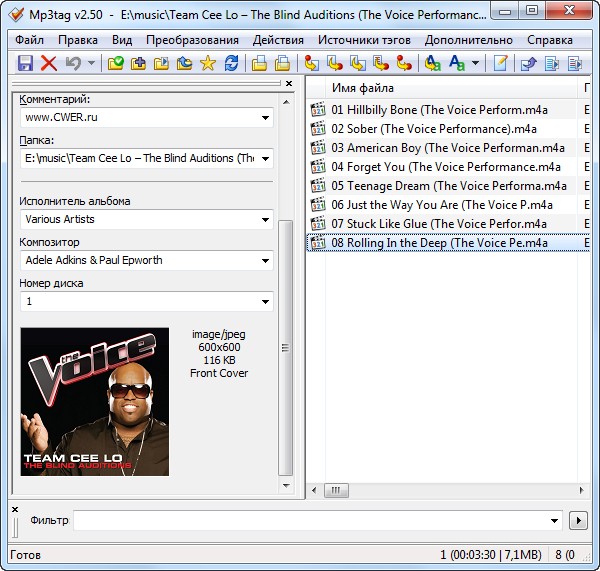Viewport: 600px width, 571px height.
Task: Click the Undo arrow icon
Action: 73,63
